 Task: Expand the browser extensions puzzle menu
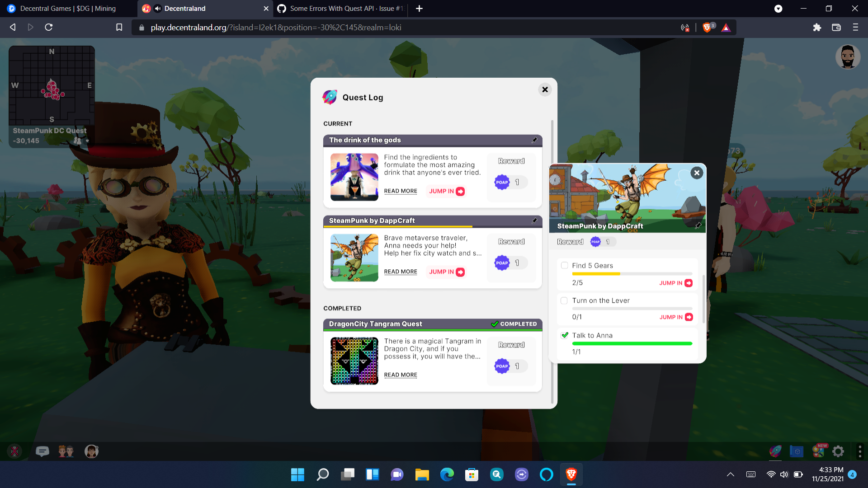click(x=817, y=27)
